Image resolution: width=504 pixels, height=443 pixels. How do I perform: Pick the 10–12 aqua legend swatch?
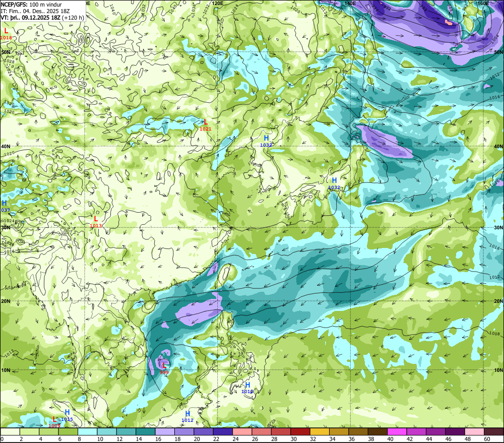(107, 431)
